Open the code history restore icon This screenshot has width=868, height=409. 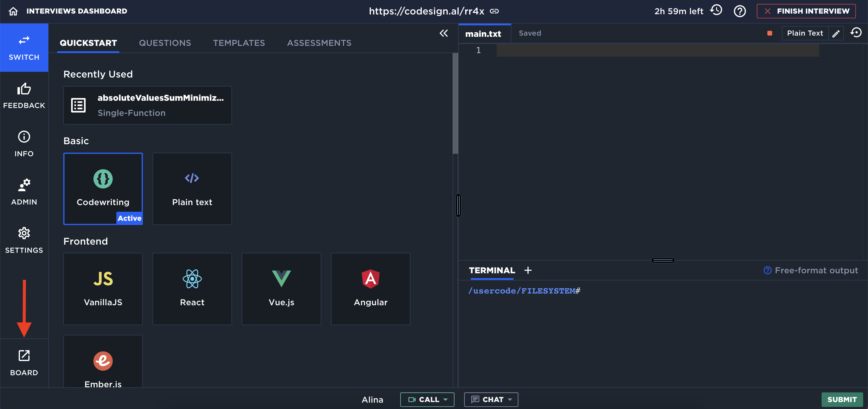coord(856,33)
